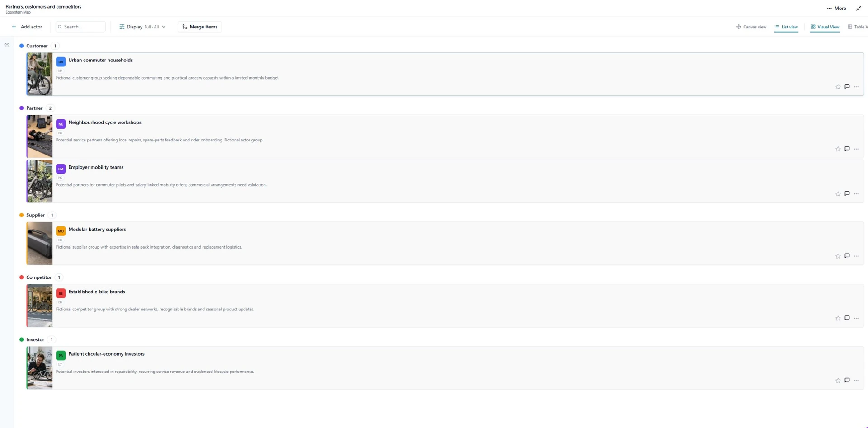Open comments for Established e-bike brands
Image resolution: width=868 pixels, height=428 pixels.
847,318
